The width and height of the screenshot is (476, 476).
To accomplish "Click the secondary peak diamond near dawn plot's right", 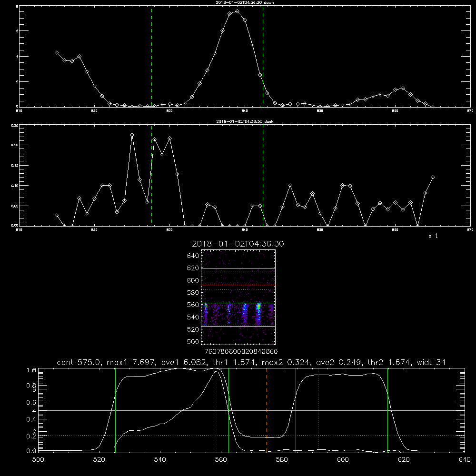I will tap(403, 89).
